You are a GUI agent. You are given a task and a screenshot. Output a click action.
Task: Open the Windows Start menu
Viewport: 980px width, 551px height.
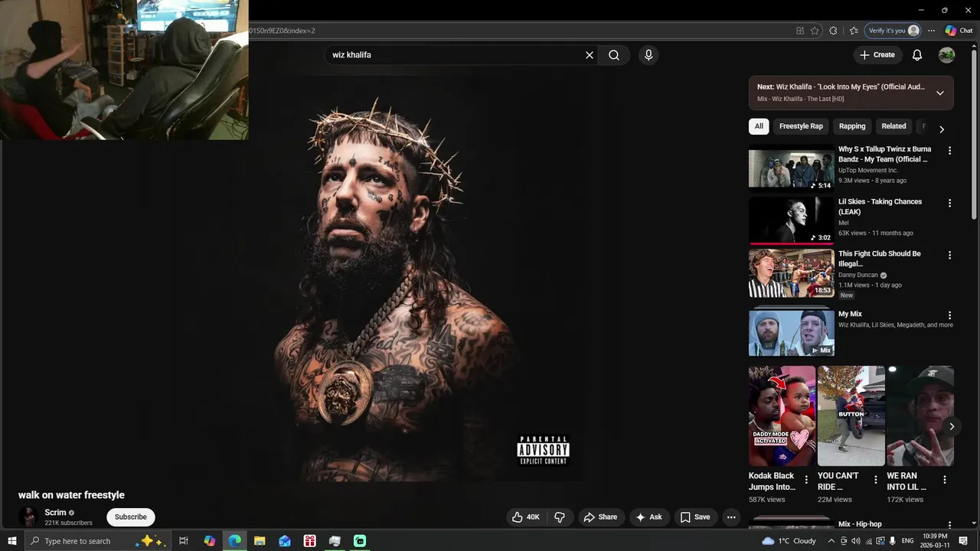pyautogui.click(x=12, y=541)
